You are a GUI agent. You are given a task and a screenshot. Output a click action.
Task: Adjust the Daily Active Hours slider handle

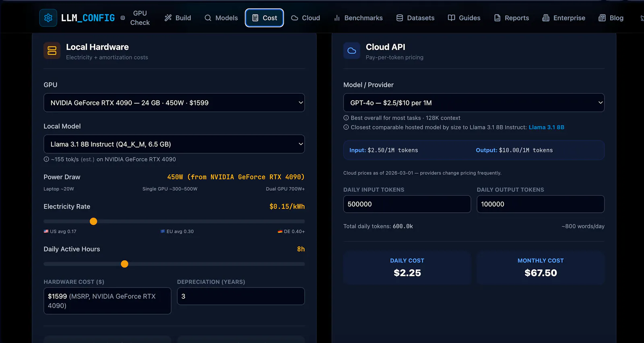(124, 264)
